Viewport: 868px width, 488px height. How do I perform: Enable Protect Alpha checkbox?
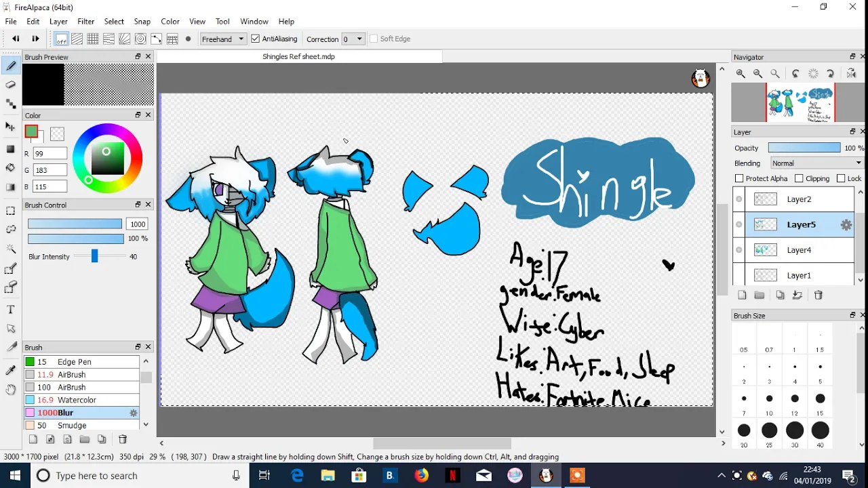point(739,178)
